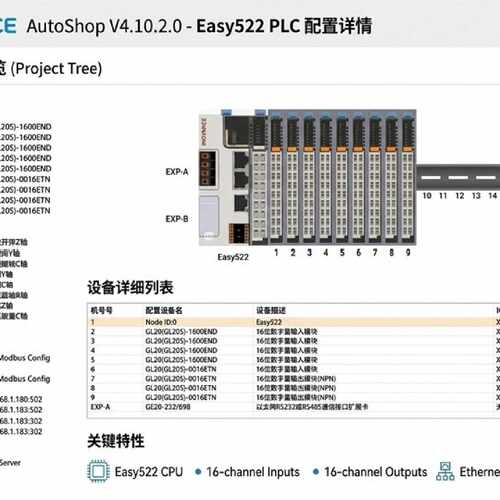Select device table row number 9
500x500 pixels.
pyautogui.click(x=293, y=397)
